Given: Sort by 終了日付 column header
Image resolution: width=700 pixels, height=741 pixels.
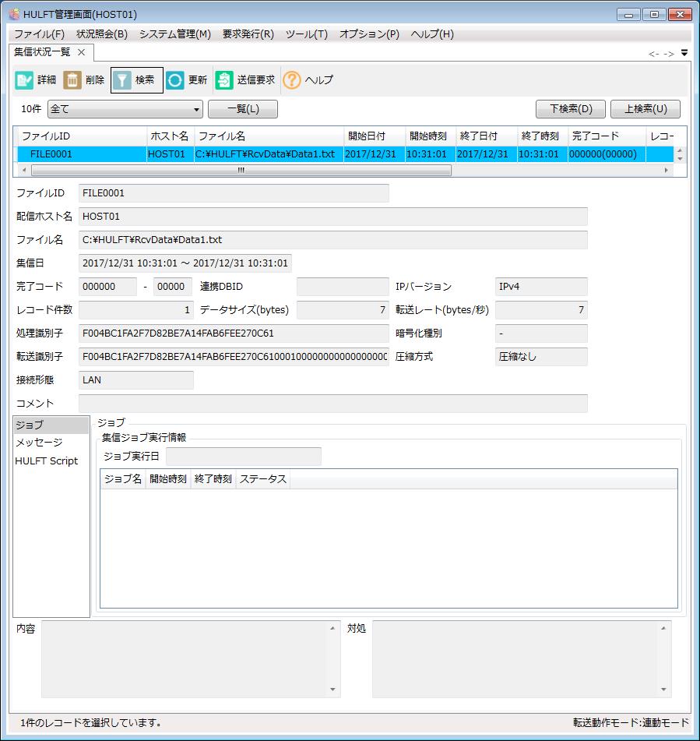Looking at the screenshot, I should click(487, 136).
